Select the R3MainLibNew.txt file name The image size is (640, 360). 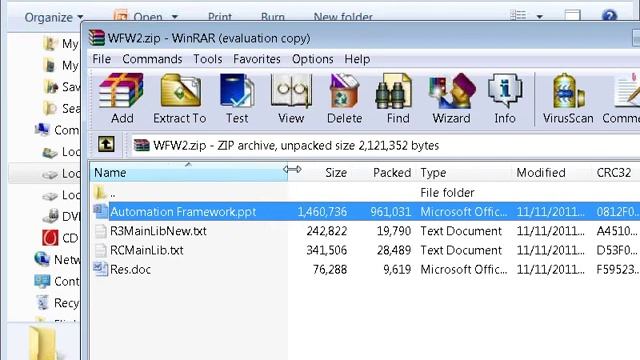pyautogui.click(x=158, y=231)
